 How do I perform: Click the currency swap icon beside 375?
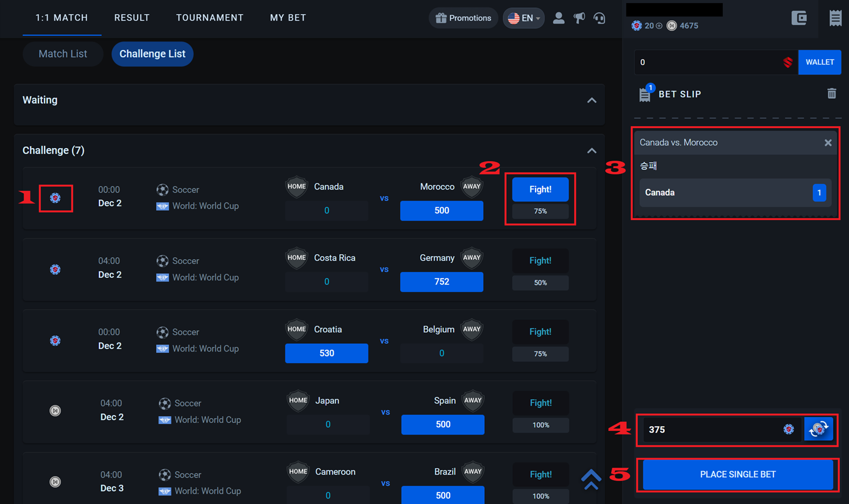pyautogui.click(x=819, y=429)
